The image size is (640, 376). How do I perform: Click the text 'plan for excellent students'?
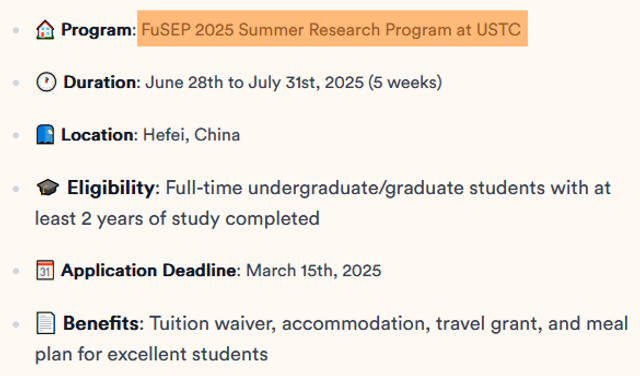pos(151,354)
